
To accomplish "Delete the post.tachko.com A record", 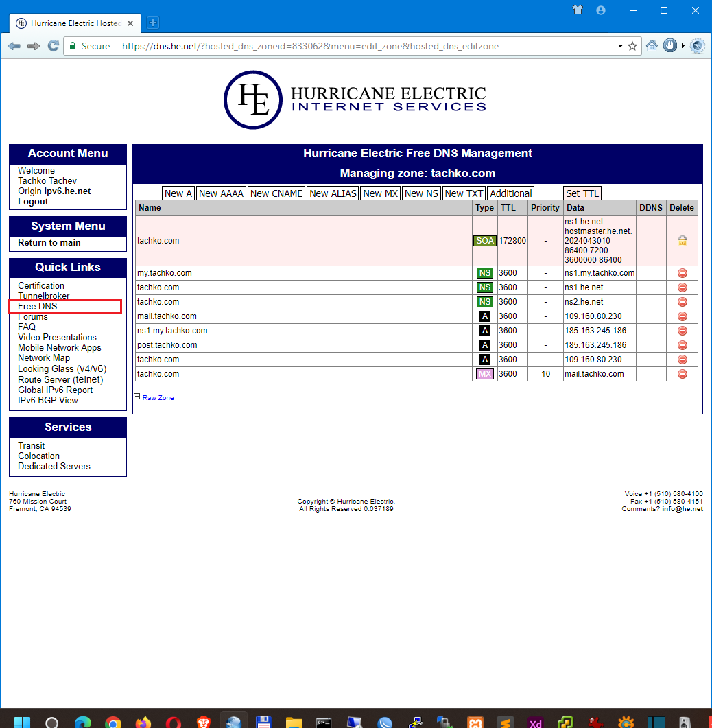I will [x=683, y=345].
